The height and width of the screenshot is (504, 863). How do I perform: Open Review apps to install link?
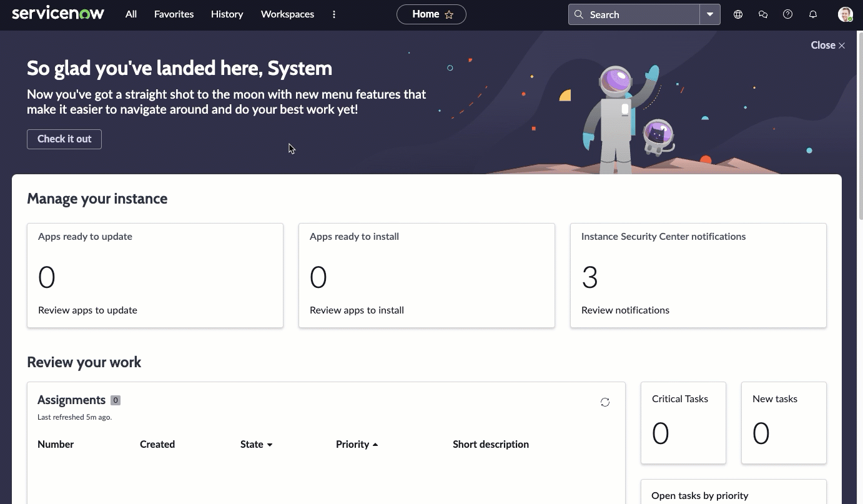pos(357,310)
